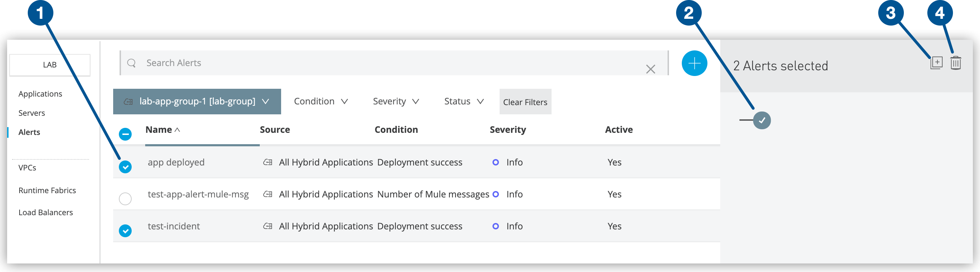Select the test-app-alert-mule-msg checkbox
This screenshot has height=272, width=980.
click(125, 198)
